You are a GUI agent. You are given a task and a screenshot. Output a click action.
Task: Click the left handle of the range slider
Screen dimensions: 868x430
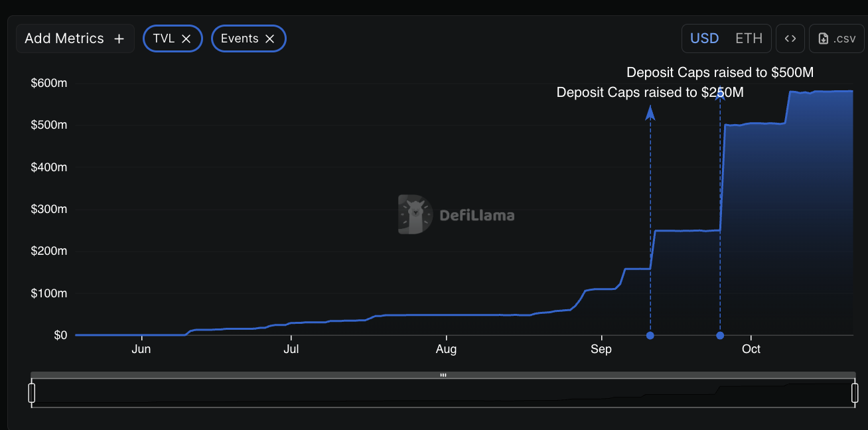click(x=31, y=392)
